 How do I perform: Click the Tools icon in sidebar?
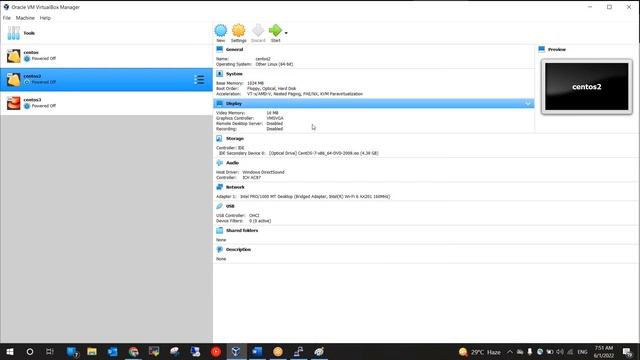(13, 33)
